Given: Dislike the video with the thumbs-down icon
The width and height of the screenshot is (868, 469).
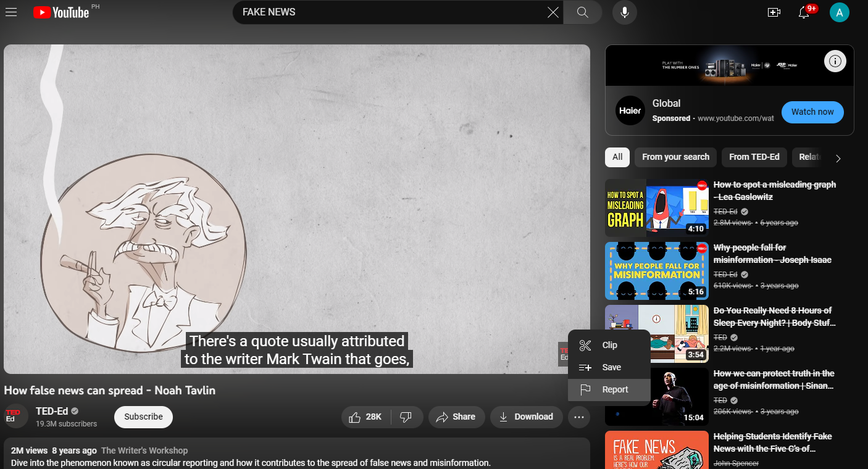Looking at the screenshot, I should tap(406, 417).
